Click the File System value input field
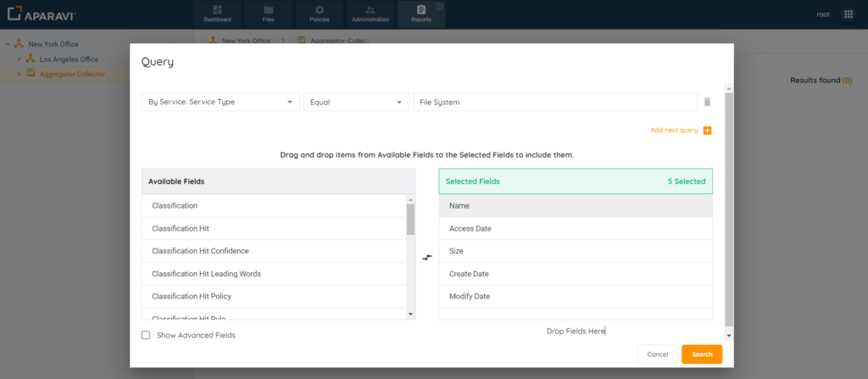Image resolution: width=868 pixels, height=379 pixels. click(554, 102)
